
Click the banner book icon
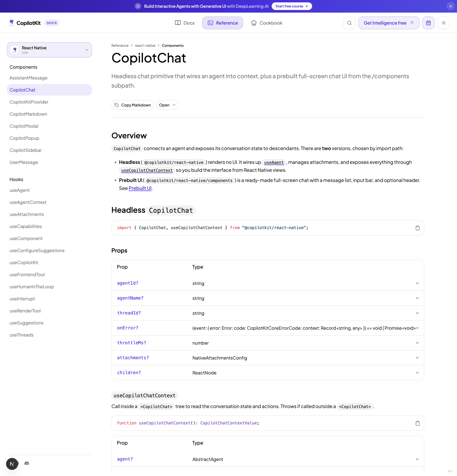(138, 6)
